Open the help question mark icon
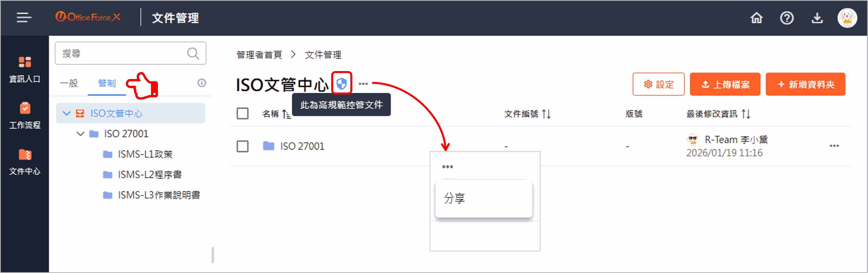The height and width of the screenshot is (273, 868). (x=787, y=18)
